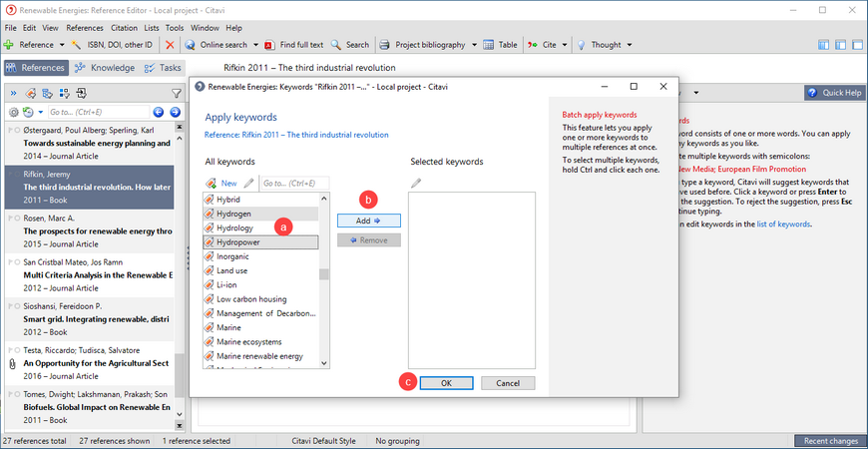The height and width of the screenshot is (449, 868).
Task: Click the keyword list scroll down arrow
Action: tap(324, 363)
